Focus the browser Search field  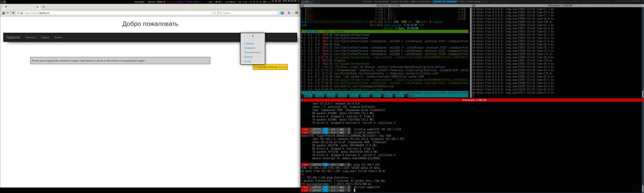coord(249,13)
